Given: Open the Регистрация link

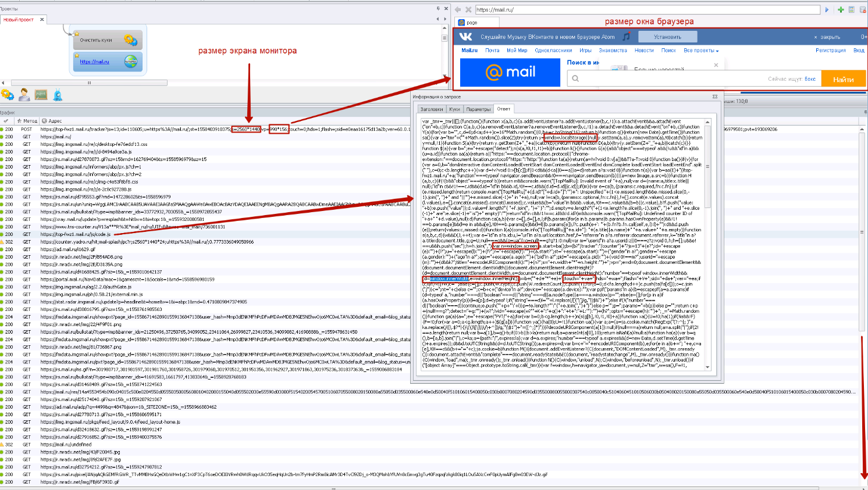Looking at the screenshot, I should [831, 51].
